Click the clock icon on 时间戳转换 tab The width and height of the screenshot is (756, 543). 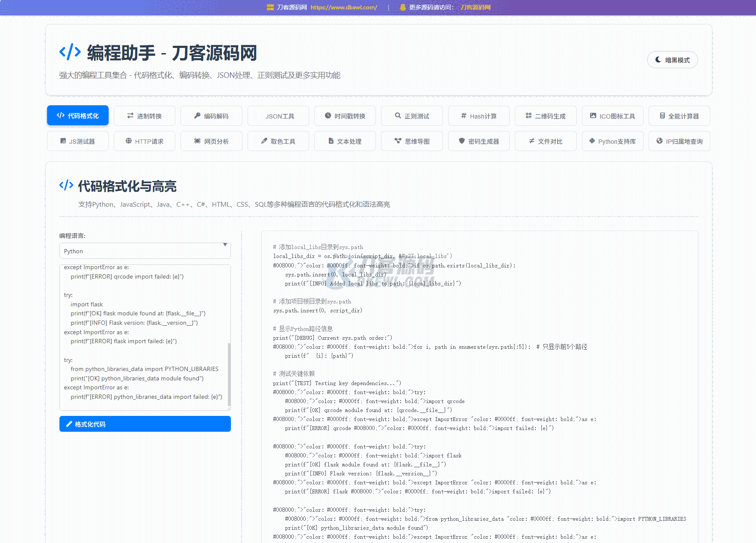tap(328, 116)
